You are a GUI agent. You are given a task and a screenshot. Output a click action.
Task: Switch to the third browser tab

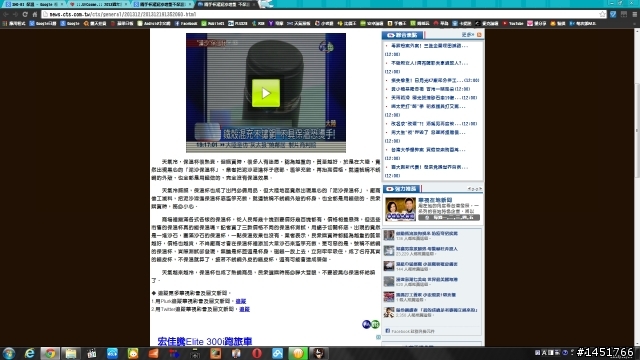(x=162, y=4)
